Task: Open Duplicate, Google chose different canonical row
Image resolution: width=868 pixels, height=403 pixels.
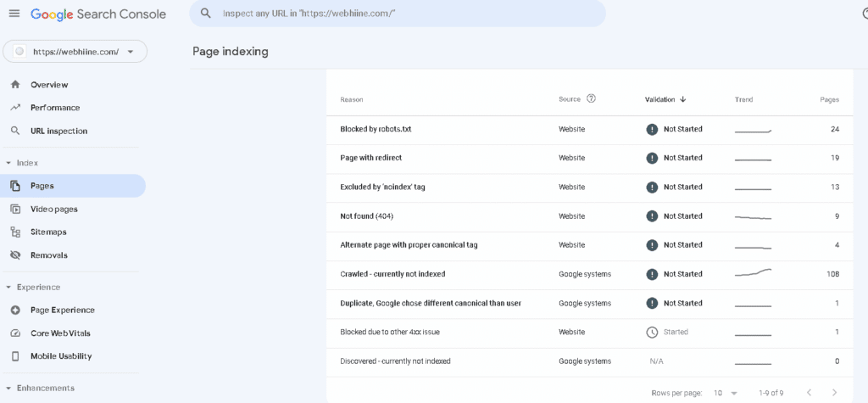Action: pyautogui.click(x=590, y=303)
